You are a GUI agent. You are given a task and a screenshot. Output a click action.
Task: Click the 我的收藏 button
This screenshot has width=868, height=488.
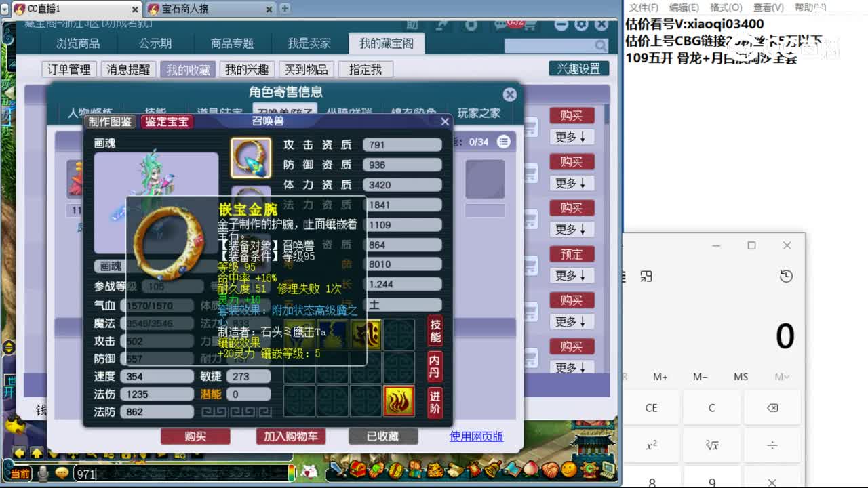pos(188,69)
